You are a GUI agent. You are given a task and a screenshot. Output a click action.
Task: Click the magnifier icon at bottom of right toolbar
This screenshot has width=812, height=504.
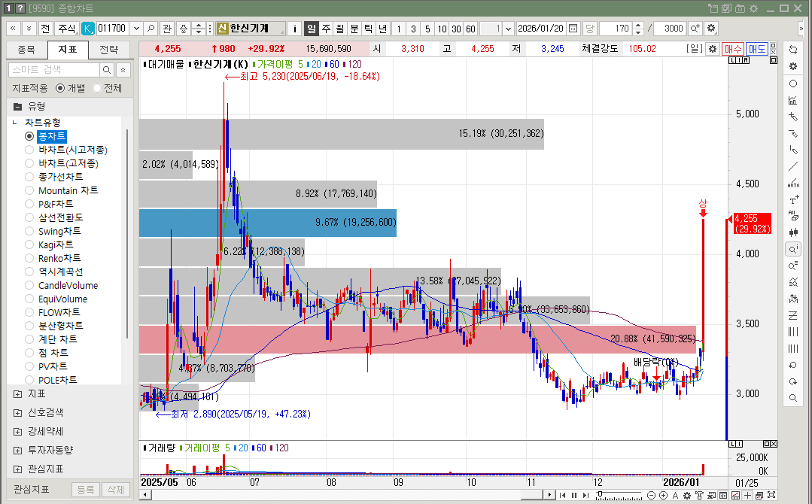[793, 398]
